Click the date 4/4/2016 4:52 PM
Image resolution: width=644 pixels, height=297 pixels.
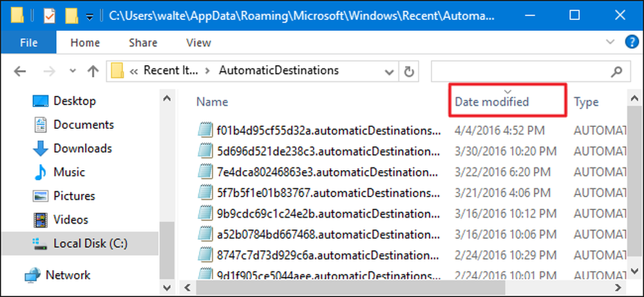(500, 131)
